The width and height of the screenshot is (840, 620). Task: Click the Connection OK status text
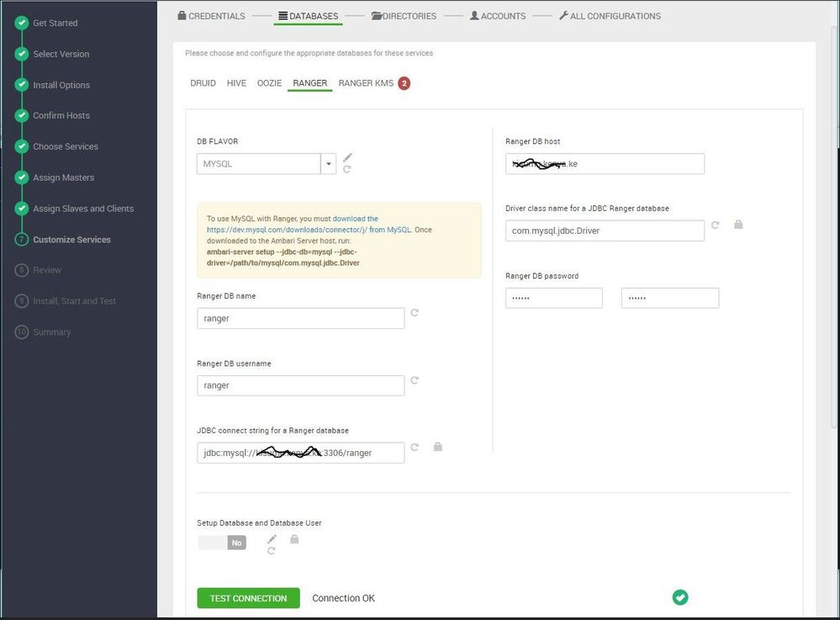click(x=343, y=598)
